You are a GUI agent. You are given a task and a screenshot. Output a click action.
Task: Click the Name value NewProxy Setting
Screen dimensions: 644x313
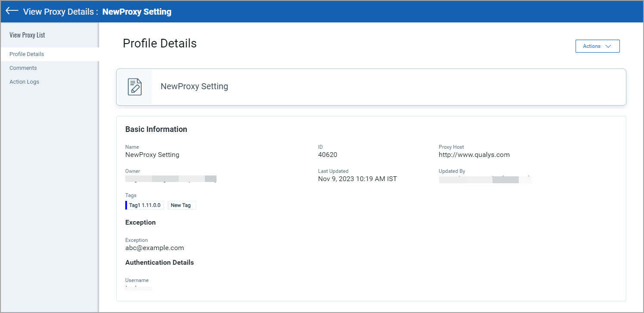[152, 155]
